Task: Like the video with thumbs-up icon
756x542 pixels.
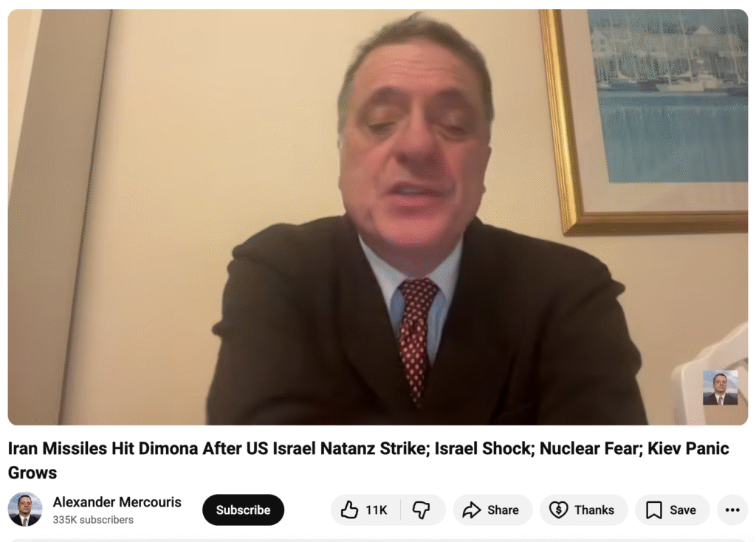Action: click(349, 510)
